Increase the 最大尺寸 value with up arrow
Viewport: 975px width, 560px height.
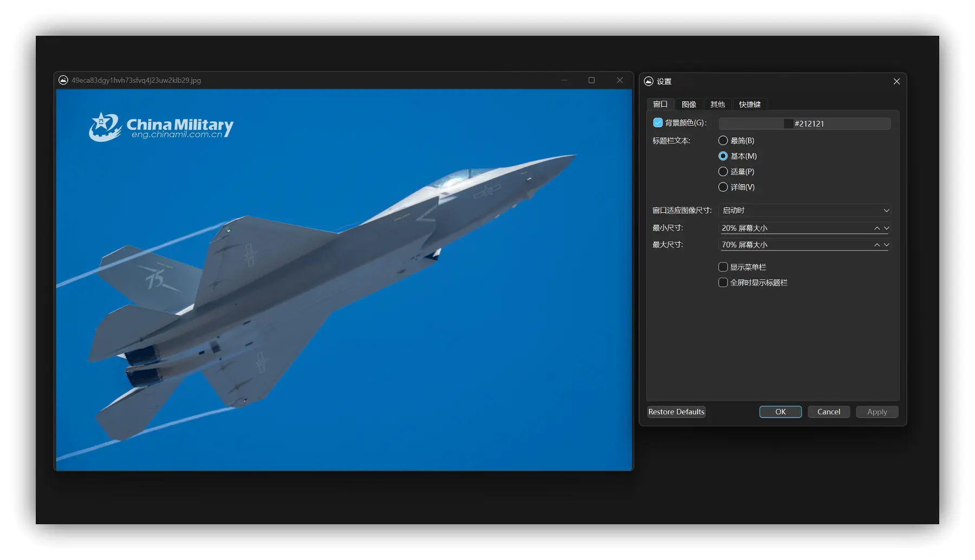pyautogui.click(x=877, y=245)
